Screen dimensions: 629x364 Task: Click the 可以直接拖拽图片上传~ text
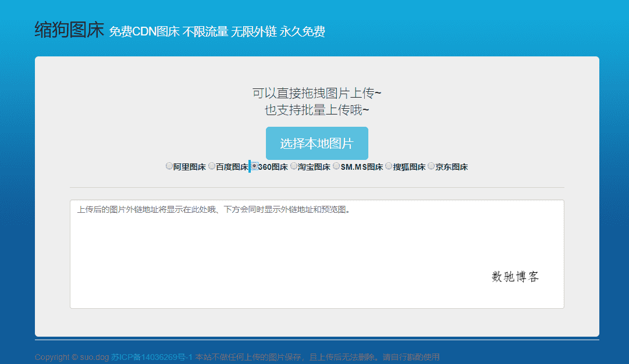(317, 94)
